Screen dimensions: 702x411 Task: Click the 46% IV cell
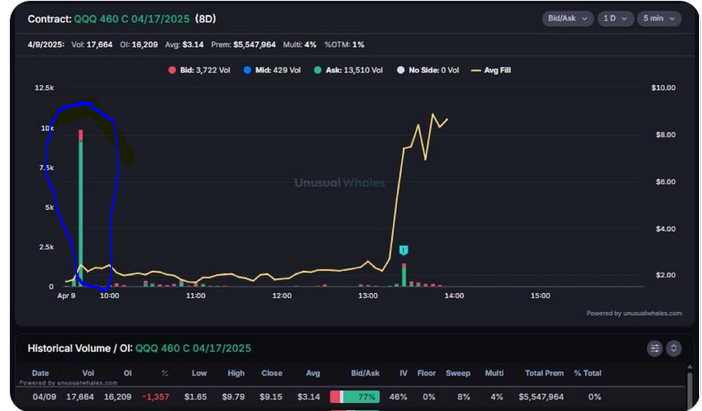pyautogui.click(x=398, y=397)
